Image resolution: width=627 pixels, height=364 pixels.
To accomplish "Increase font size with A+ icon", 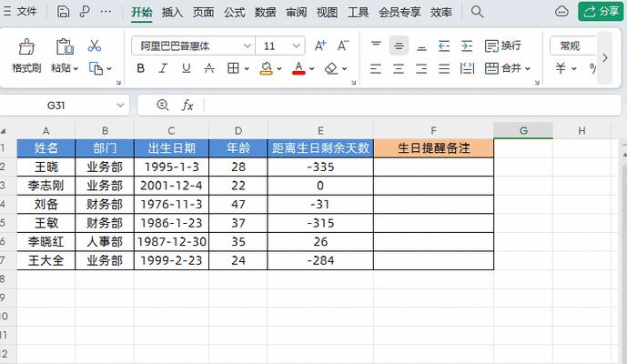I will pyautogui.click(x=320, y=45).
